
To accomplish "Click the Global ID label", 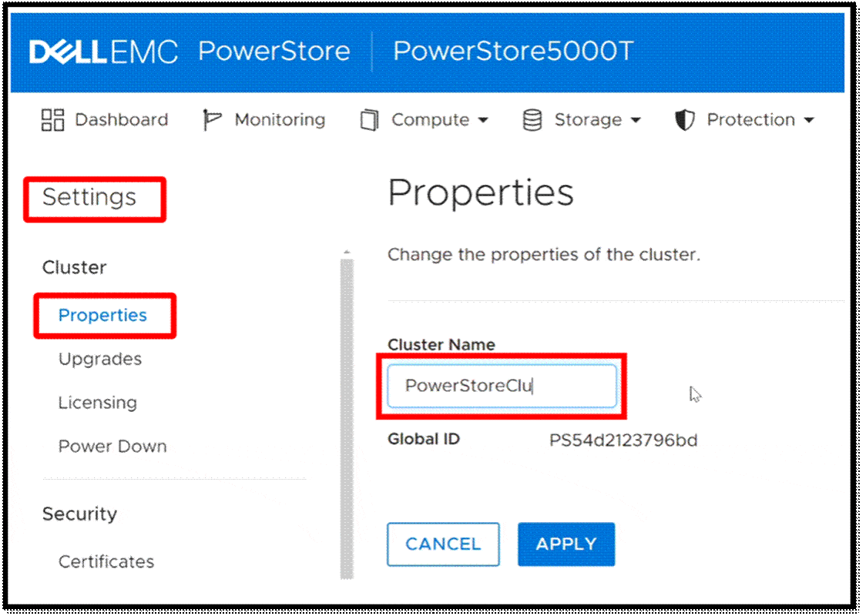I will 424,440.
